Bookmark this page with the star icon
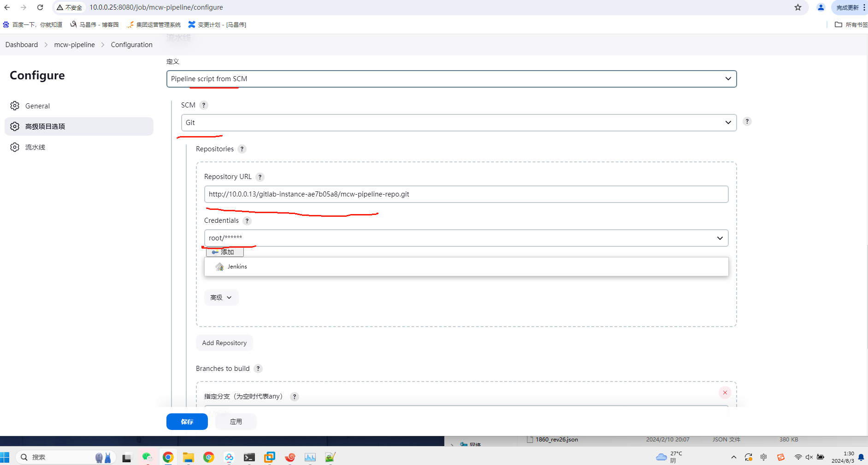868x465 pixels. 798,7
